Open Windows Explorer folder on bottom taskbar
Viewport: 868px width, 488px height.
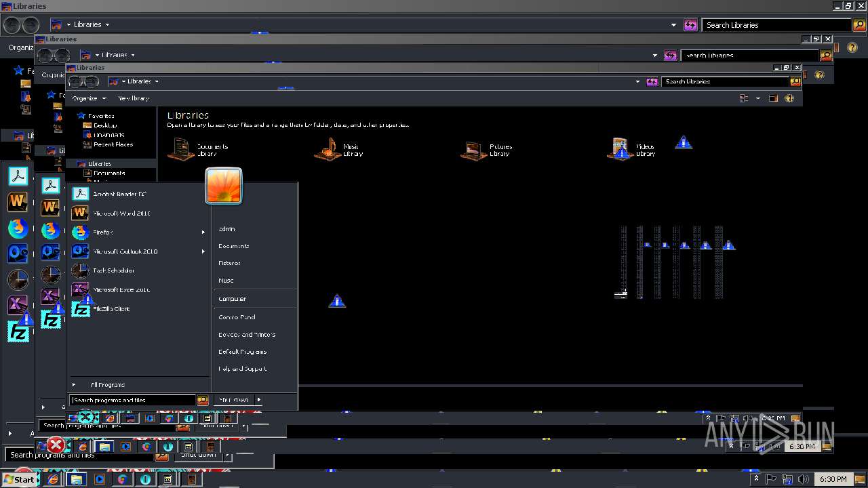tap(76, 479)
